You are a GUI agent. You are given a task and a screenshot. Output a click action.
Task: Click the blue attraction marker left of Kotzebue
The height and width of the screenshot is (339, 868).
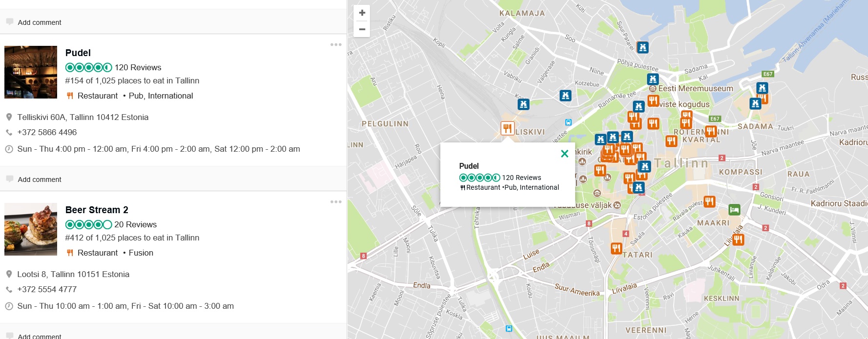coord(565,96)
